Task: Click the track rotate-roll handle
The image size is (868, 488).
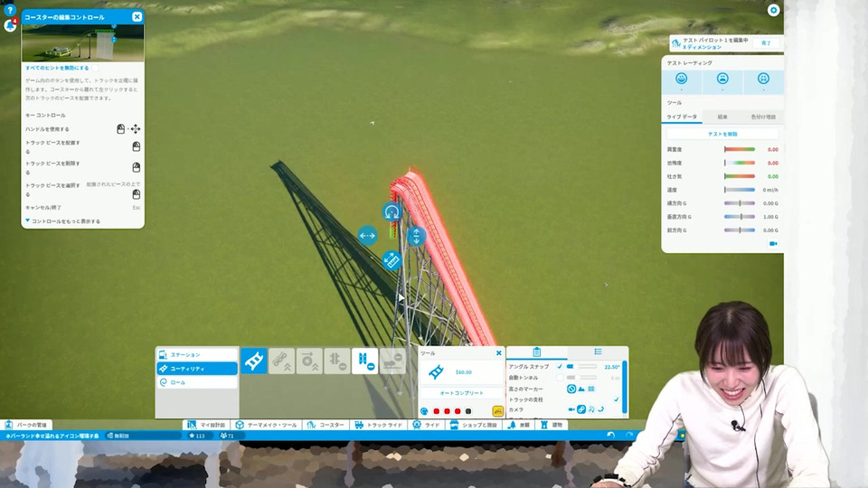Action: [392, 211]
